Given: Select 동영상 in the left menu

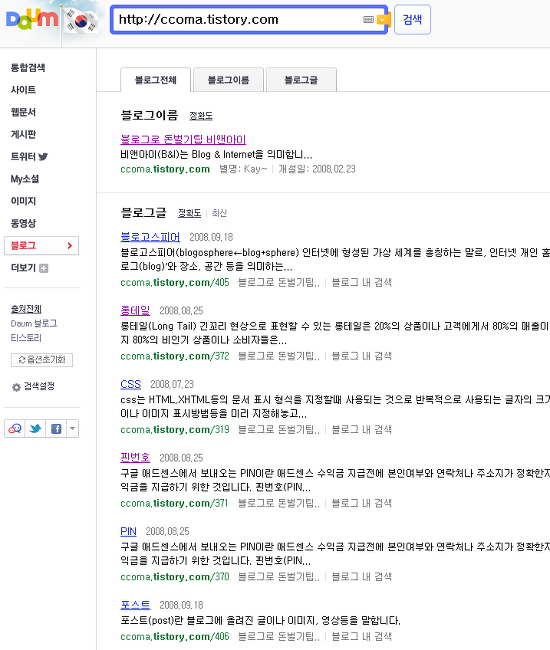Looking at the screenshot, I should pyautogui.click(x=23, y=223).
